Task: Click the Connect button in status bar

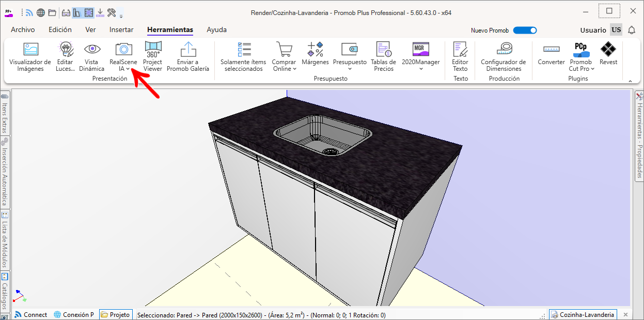Action: pyautogui.click(x=30, y=314)
